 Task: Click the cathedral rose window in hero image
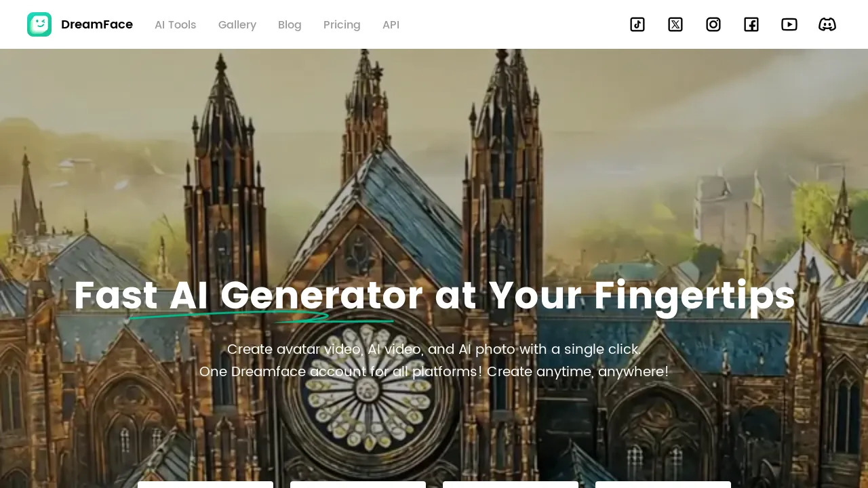(366, 388)
